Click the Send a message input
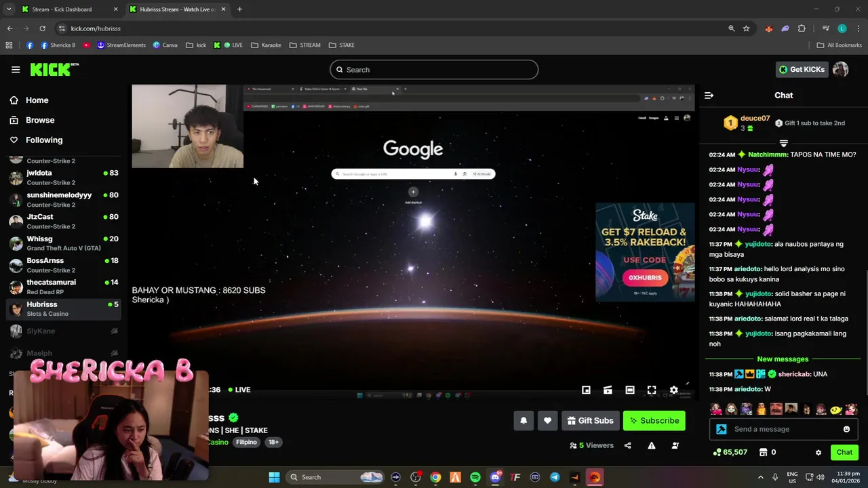The image size is (868, 488). pyautogui.click(x=784, y=429)
